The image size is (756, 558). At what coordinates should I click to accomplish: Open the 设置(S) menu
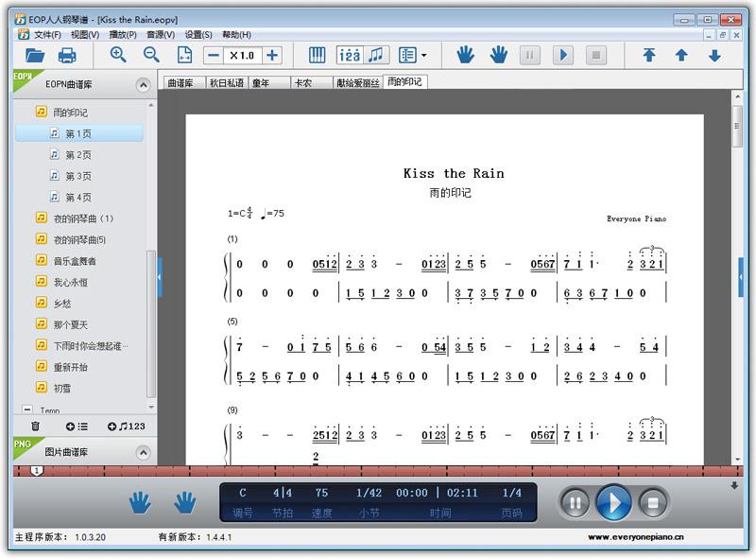point(198,35)
